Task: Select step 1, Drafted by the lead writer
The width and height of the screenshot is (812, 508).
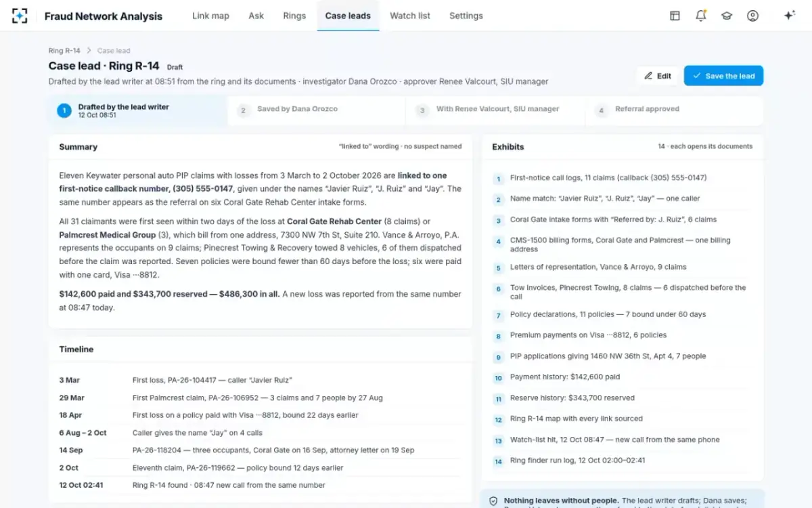Action: pyautogui.click(x=138, y=111)
